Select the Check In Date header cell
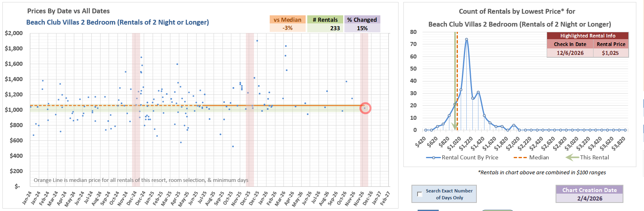This screenshot has height=211, width=644. 570,44
